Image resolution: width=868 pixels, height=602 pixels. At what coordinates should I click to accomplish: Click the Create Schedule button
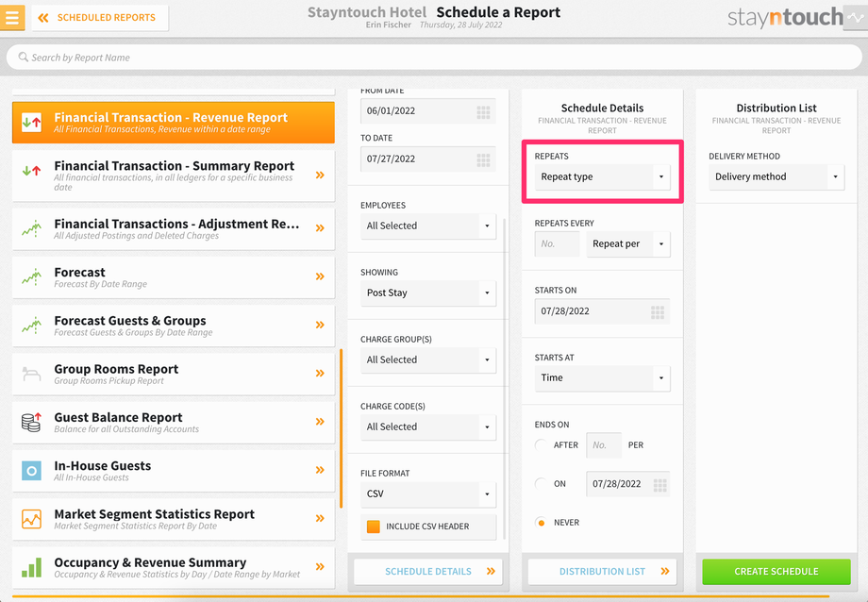point(776,572)
